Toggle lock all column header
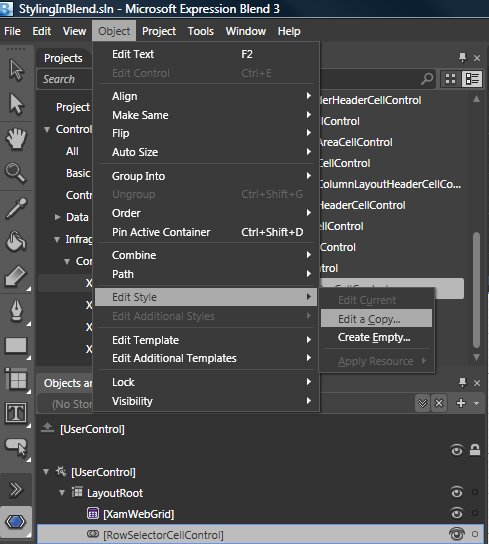The image size is (489, 544). (475, 450)
